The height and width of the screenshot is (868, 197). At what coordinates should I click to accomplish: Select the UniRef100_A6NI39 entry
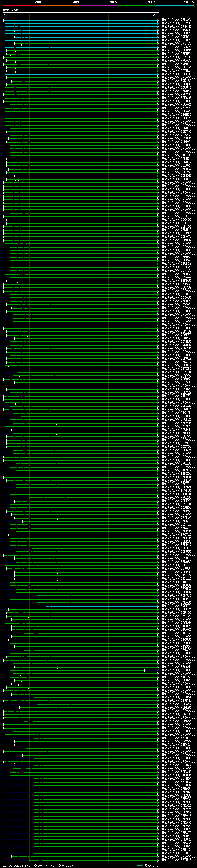[176, 714]
